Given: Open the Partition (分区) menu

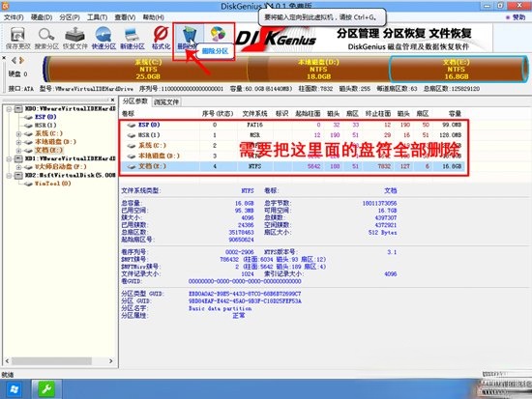Looking at the screenshot, I should point(70,17).
